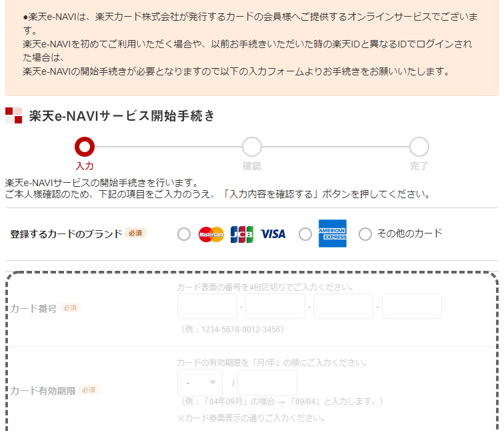Screen dimensions: 504x431
Task: Click the カード有効期限 label
Action: pyautogui.click(x=43, y=391)
